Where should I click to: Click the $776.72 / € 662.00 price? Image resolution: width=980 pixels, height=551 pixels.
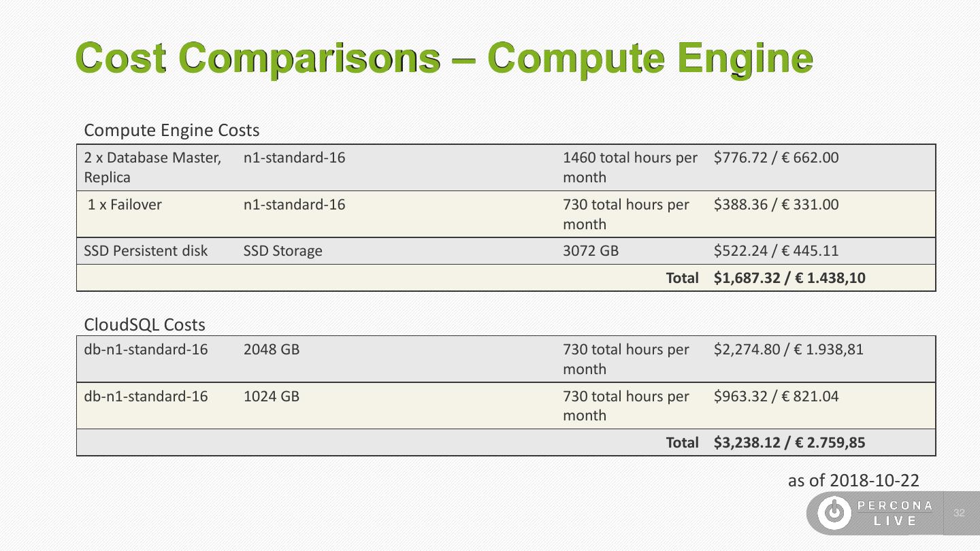(776, 158)
